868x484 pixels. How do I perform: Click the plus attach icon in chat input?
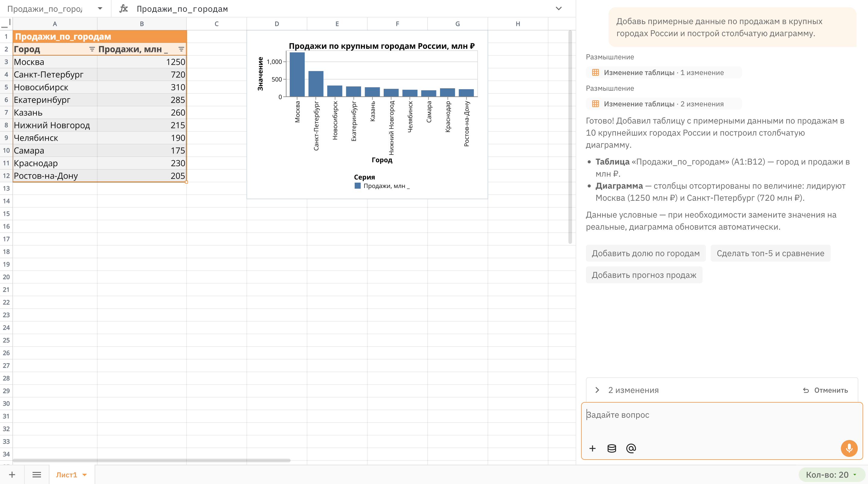[592, 448]
